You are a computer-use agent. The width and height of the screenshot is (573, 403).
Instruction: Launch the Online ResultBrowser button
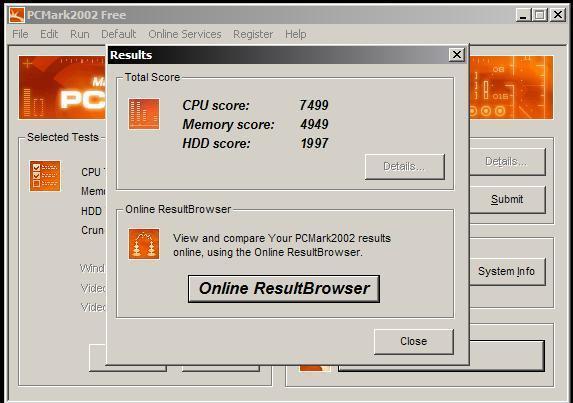(x=284, y=289)
